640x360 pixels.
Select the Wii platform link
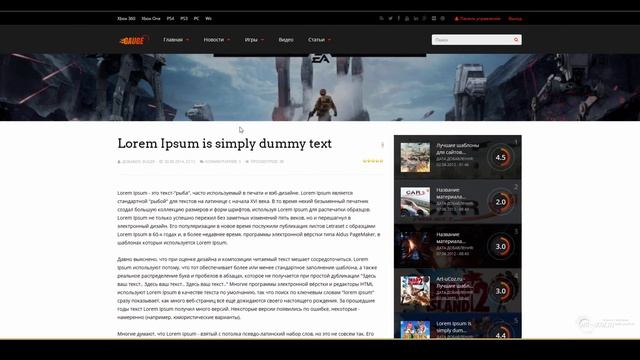point(208,18)
